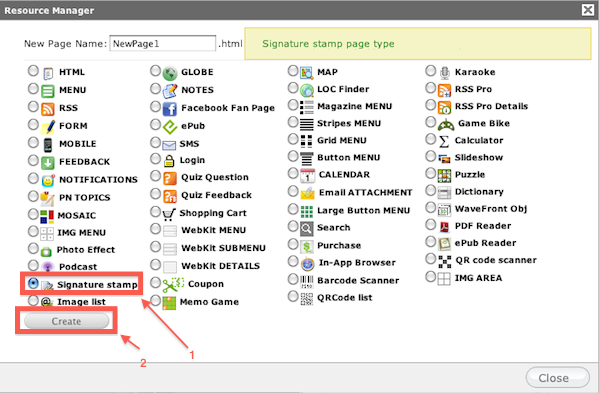Click the Create button
The image size is (600, 393).
67,321
